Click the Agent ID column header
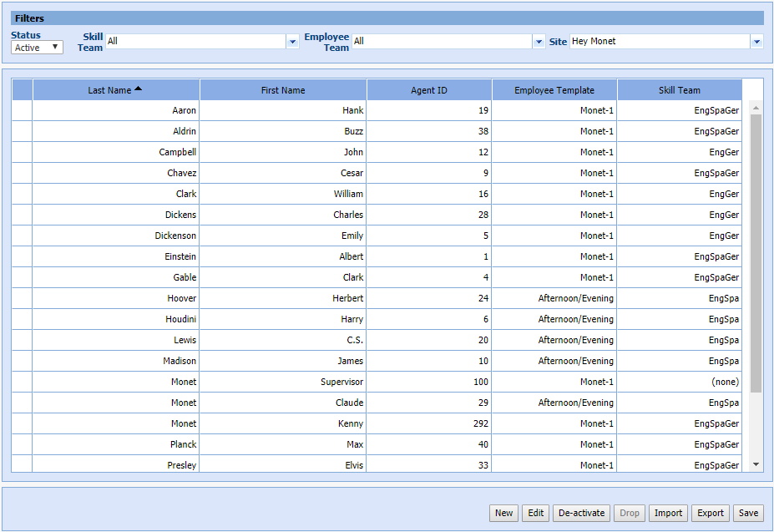The image size is (774, 532). pyautogui.click(x=429, y=90)
